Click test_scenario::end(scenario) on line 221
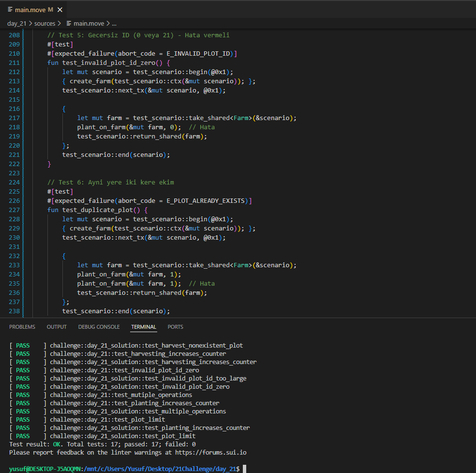This screenshot has width=476, height=473. coord(116,155)
